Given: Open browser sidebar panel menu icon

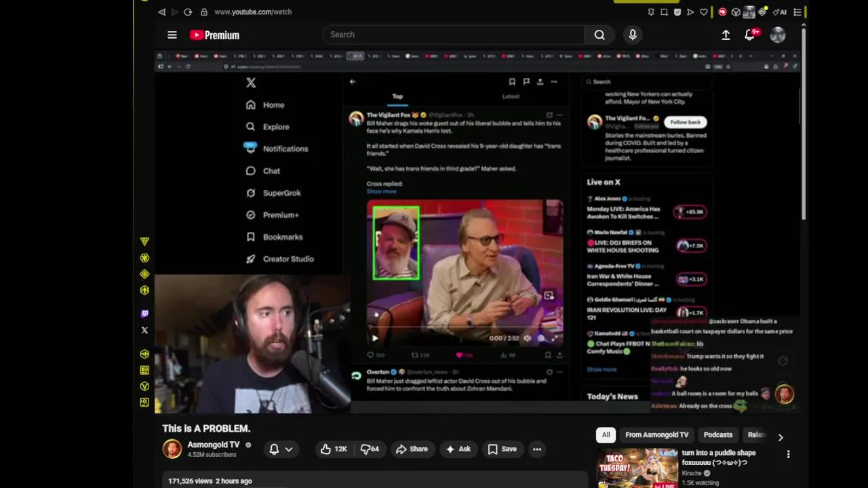Looking at the screenshot, I should (x=797, y=12).
